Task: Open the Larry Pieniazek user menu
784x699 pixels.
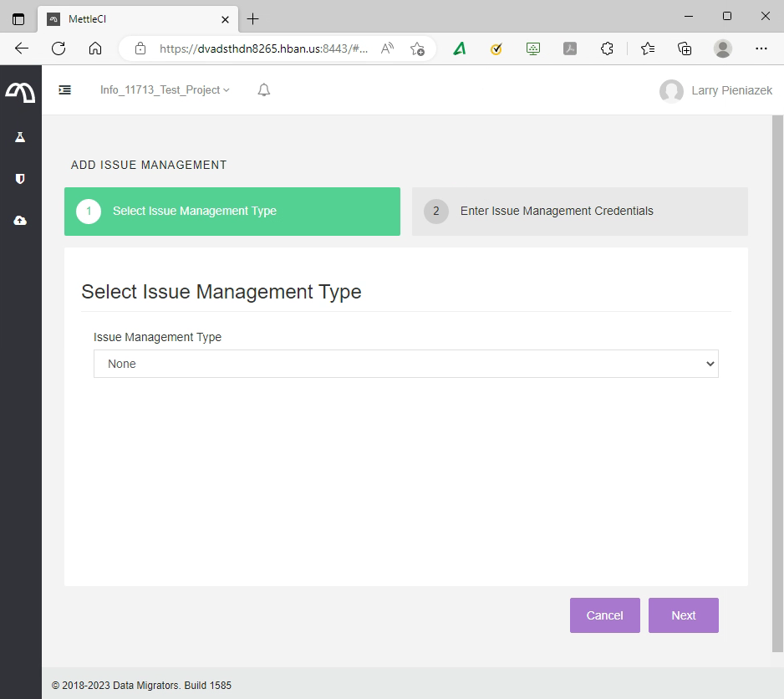Action: 716,90
